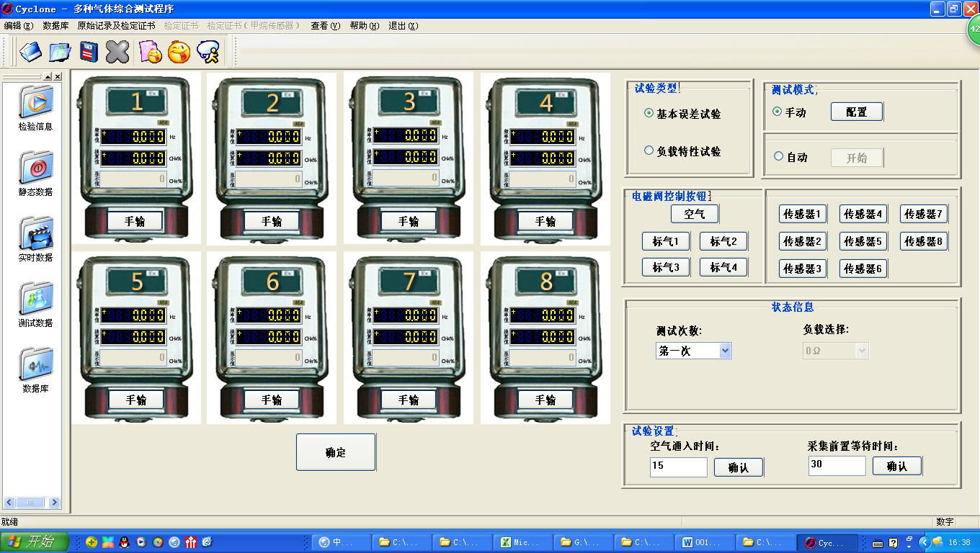Open the 测试数据 sidebar folder

tap(35, 299)
